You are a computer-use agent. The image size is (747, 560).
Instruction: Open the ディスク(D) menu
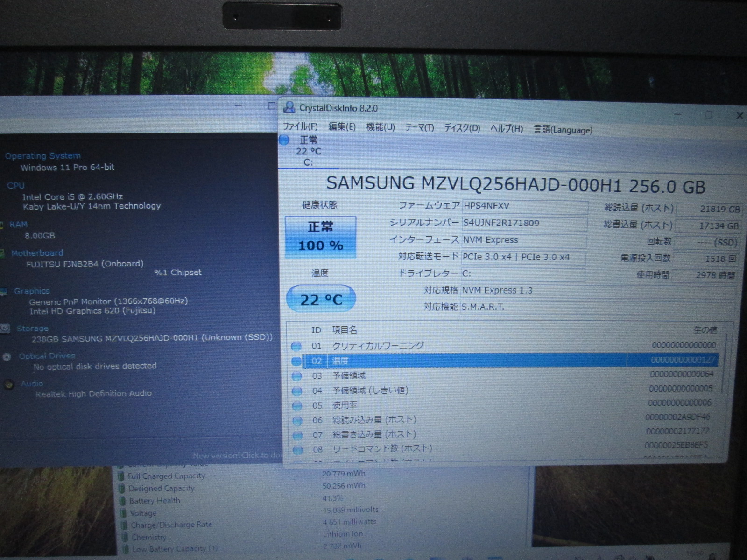462,128
